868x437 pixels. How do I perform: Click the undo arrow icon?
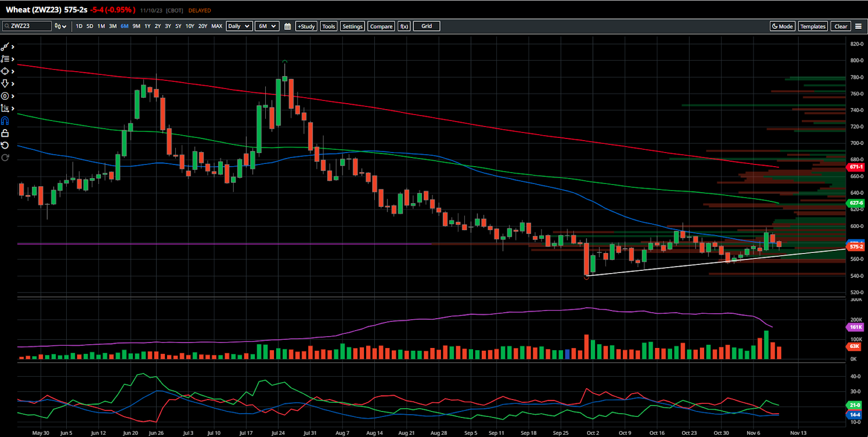click(x=5, y=145)
